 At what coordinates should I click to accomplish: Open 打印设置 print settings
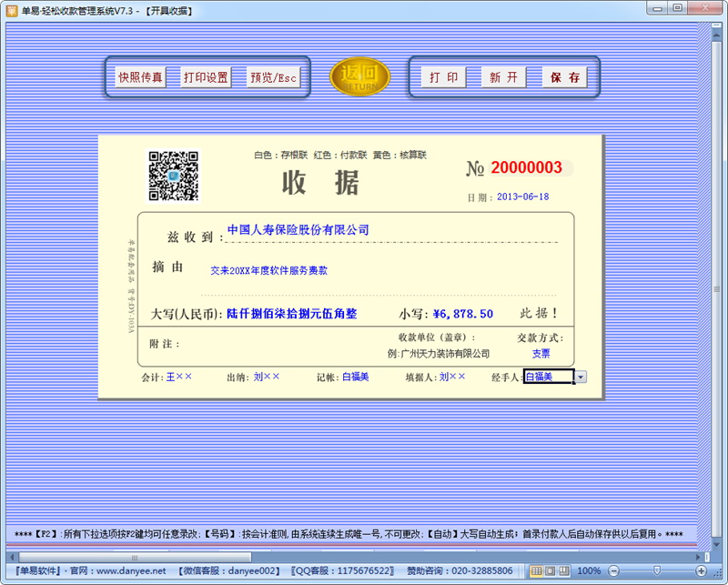coord(206,77)
